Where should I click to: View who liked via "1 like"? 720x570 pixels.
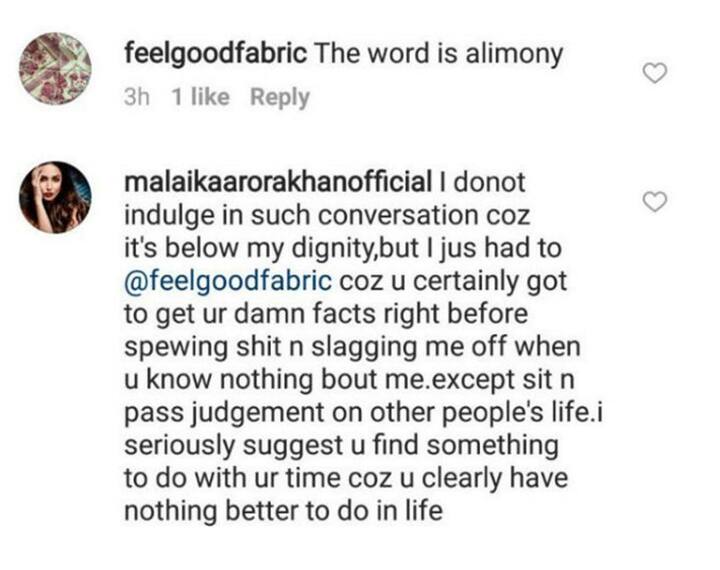point(200,97)
